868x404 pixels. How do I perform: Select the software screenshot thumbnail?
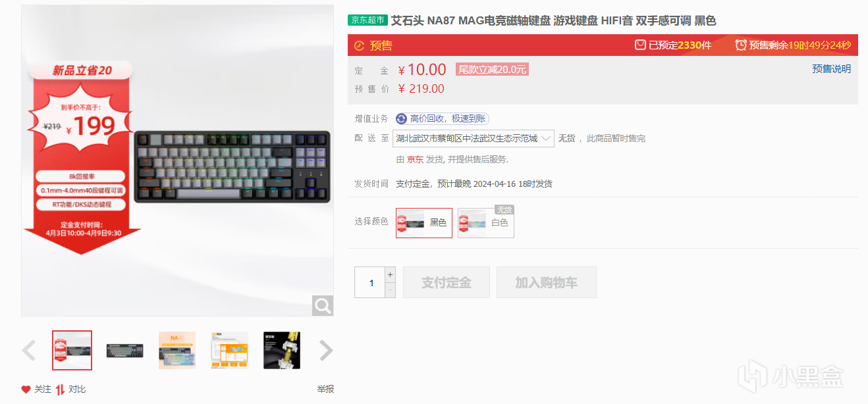(229, 351)
